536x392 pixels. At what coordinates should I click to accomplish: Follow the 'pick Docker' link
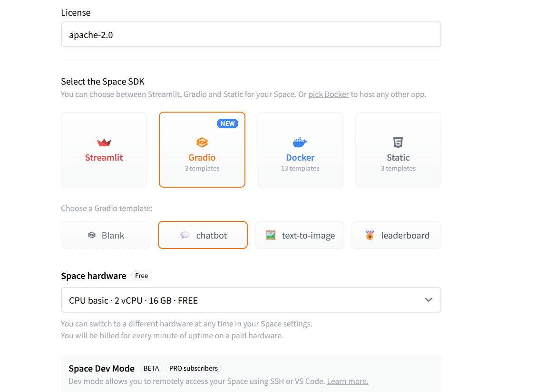tap(329, 94)
